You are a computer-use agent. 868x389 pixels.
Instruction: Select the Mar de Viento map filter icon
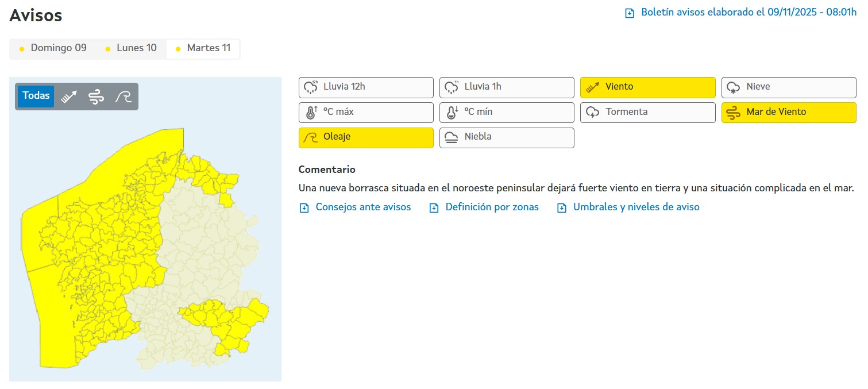click(x=96, y=97)
